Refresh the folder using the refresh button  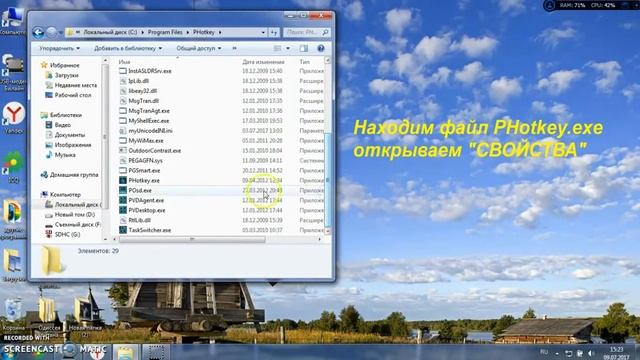[x=274, y=32]
